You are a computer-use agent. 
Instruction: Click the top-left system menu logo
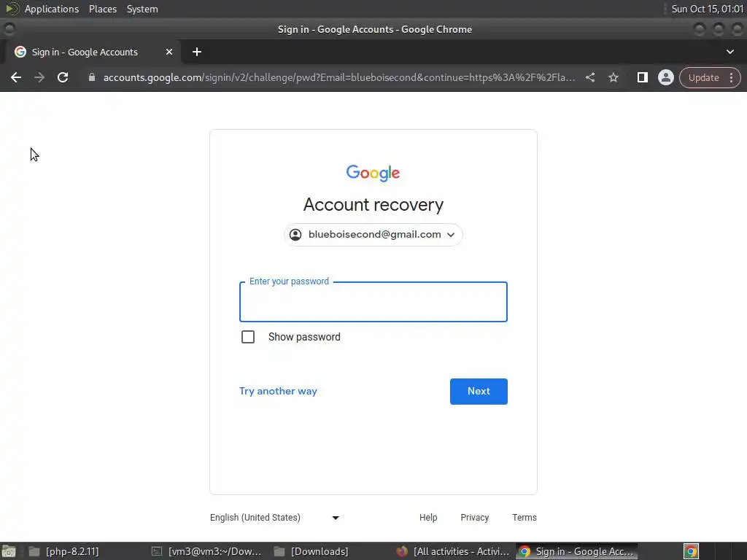pyautogui.click(x=12, y=9)
